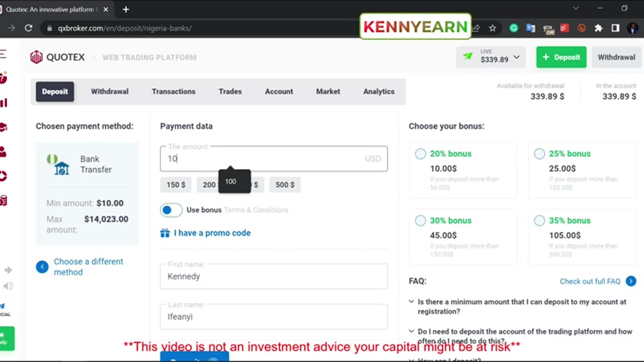Click the gift icon beside the promo code
Screen dimensions: 644x362
[165, 233]
